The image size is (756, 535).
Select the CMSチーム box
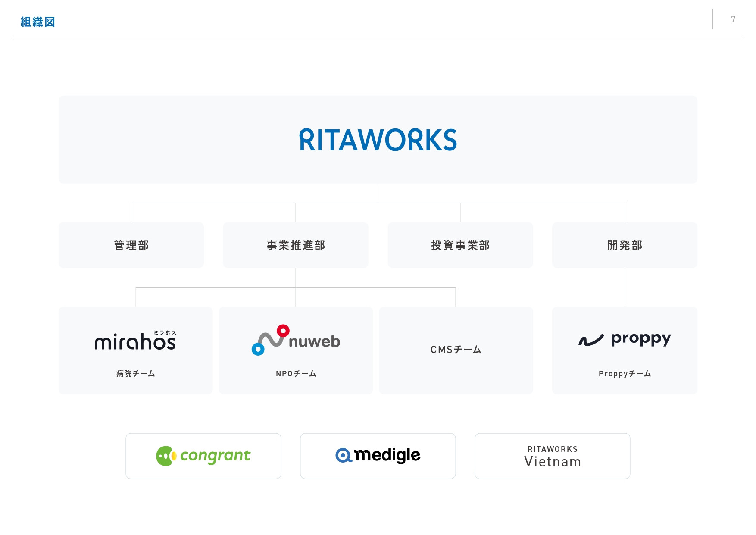[x=456, y=350]
